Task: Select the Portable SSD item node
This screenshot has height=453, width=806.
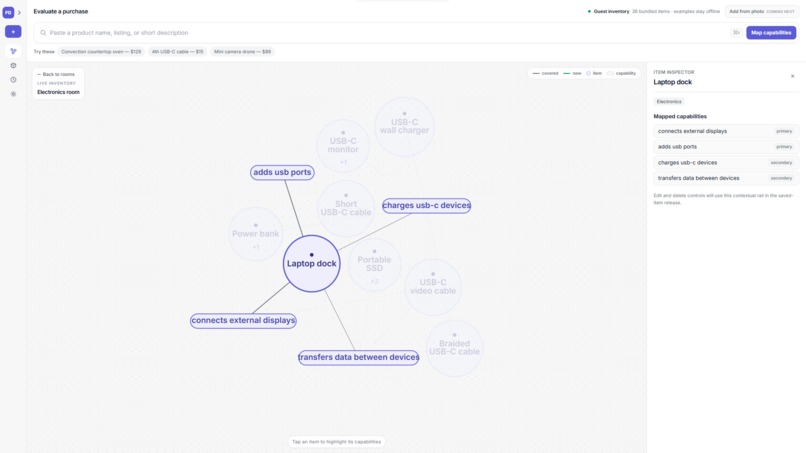Action: click(x=374, y=264)
